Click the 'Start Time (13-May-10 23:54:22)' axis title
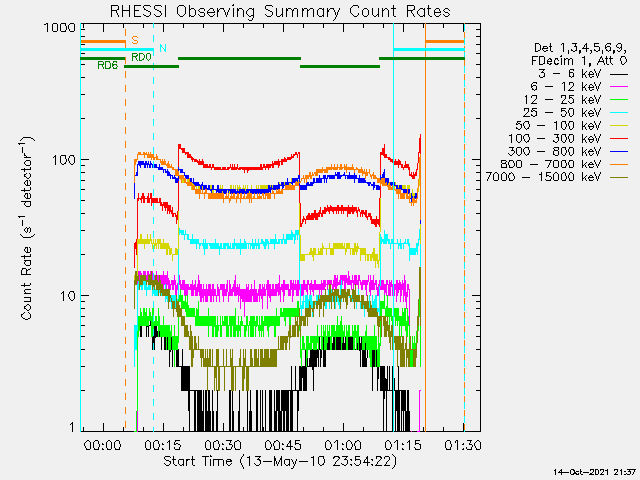 [280, 461]
